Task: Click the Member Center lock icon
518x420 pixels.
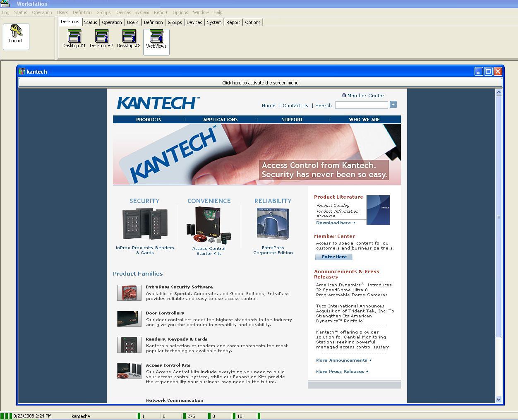Action: tap(344, 95)
